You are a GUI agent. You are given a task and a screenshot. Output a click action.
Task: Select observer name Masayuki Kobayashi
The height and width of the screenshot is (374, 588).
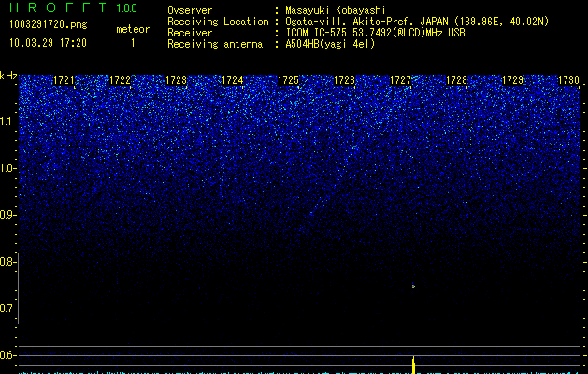[x=336, y=10]
